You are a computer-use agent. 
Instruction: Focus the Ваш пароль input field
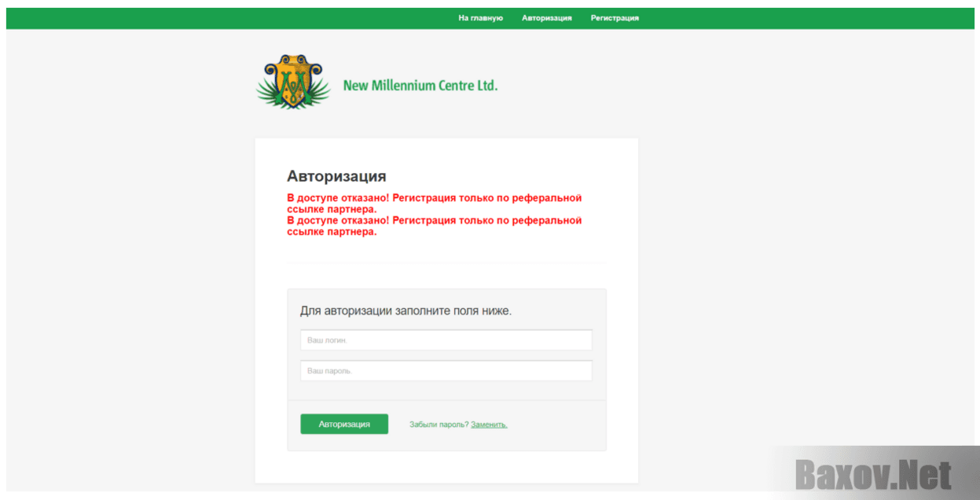446,371
